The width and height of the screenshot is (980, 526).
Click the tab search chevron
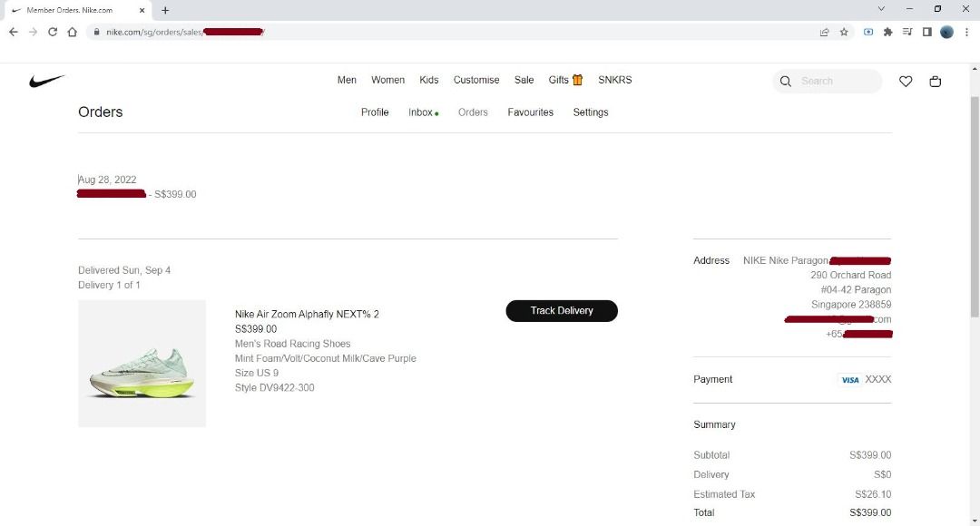[881, 9]
